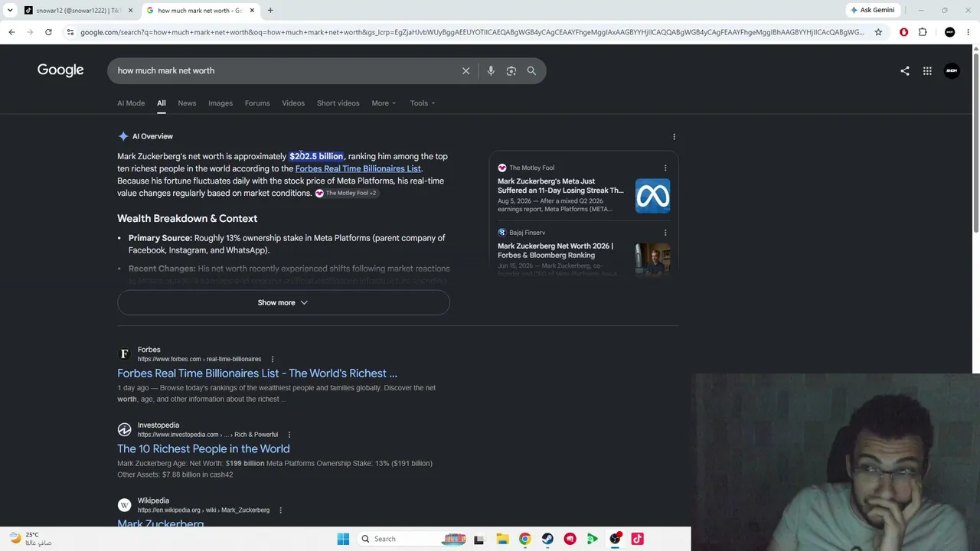Click the browser address bar URL

click(472, 32)
